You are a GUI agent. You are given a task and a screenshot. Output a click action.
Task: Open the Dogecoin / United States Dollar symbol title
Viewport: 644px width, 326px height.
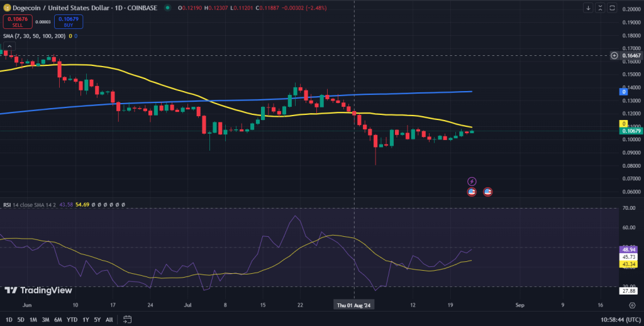point(85,8)
